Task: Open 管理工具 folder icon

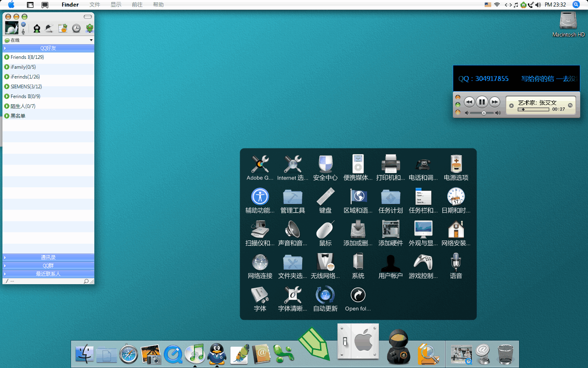Action: click(293, 197)
